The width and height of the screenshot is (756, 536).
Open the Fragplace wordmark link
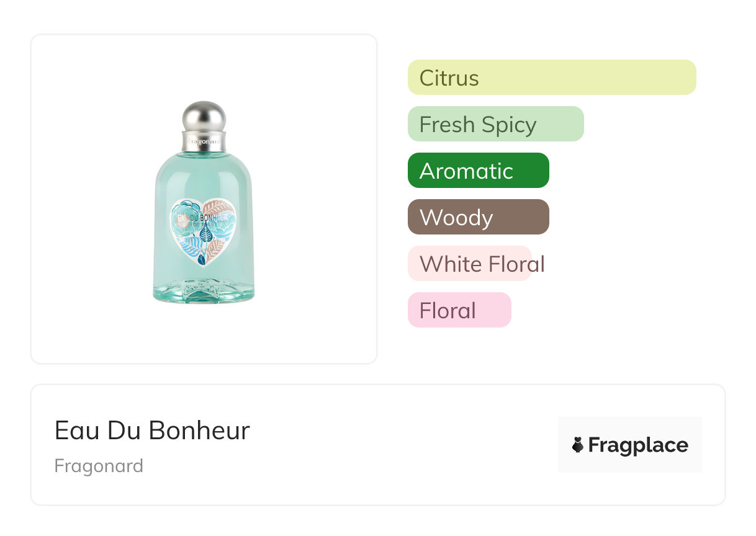[638, 445]
